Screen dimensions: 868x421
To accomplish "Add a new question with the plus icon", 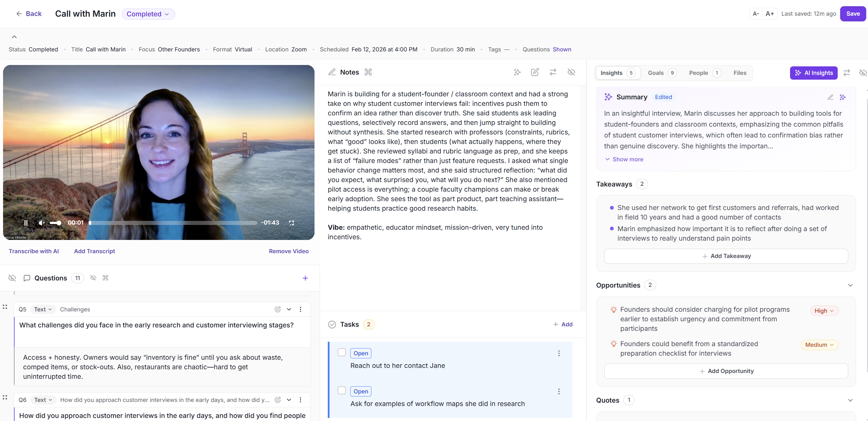I will click(x=305, y=278).
